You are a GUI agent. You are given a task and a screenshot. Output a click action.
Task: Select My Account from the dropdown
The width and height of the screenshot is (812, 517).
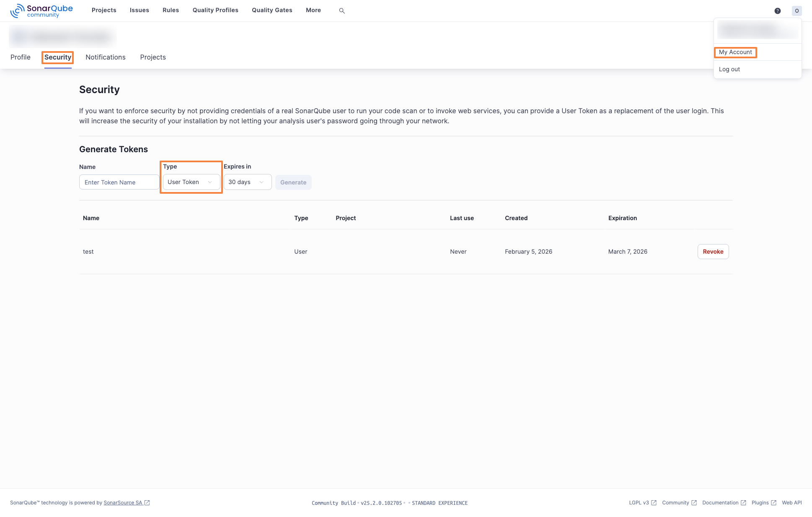pos(735,52)
